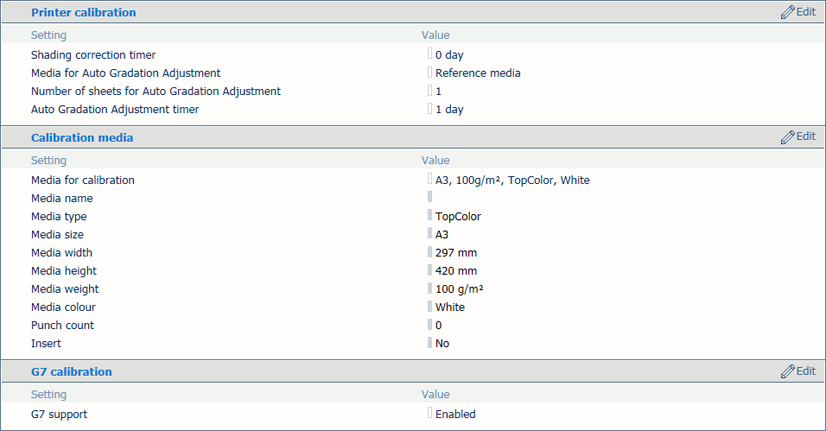
Task: Select the Shading correction timer value 0 day
Action: pyautogui.click(x=449, y=55)
